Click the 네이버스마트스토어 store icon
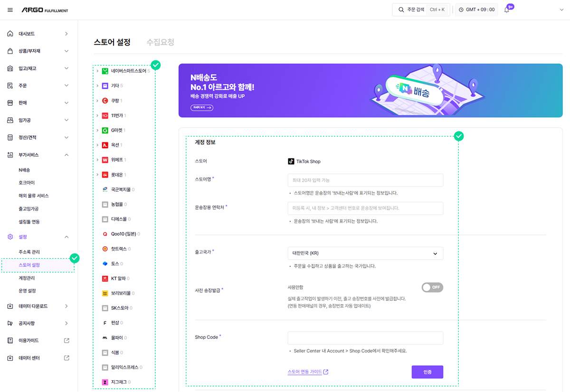 [105, 71]
